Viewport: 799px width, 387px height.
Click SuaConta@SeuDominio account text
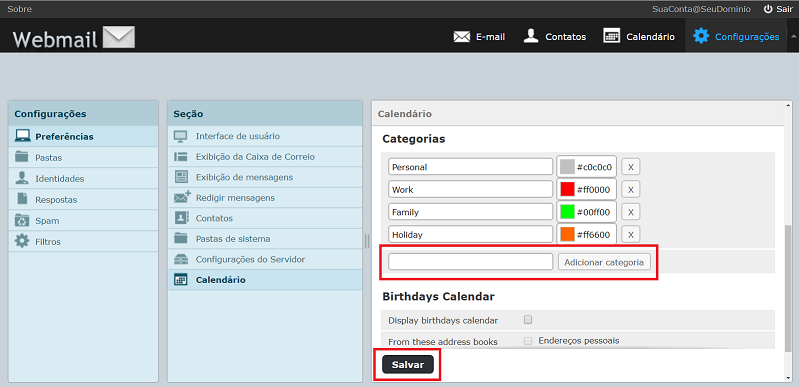[701, 9]
